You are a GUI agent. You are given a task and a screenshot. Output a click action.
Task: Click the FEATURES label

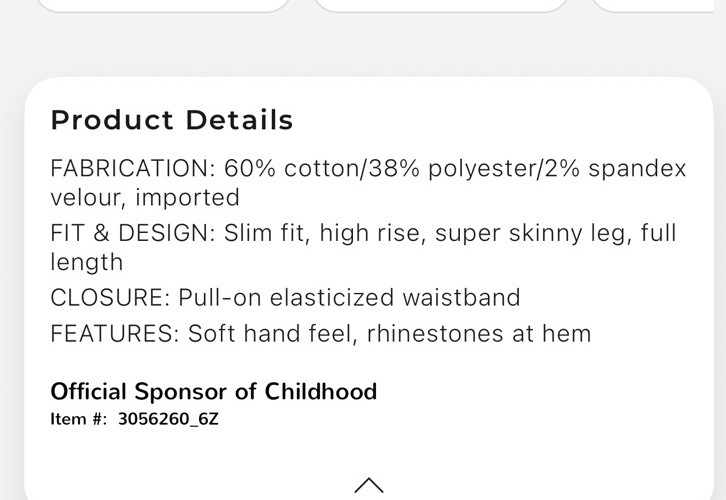pos(115,333)
